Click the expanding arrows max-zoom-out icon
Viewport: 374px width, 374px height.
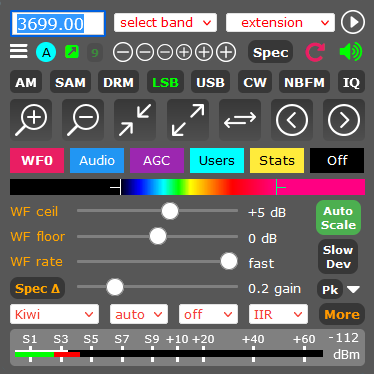[x=188, y=120]
